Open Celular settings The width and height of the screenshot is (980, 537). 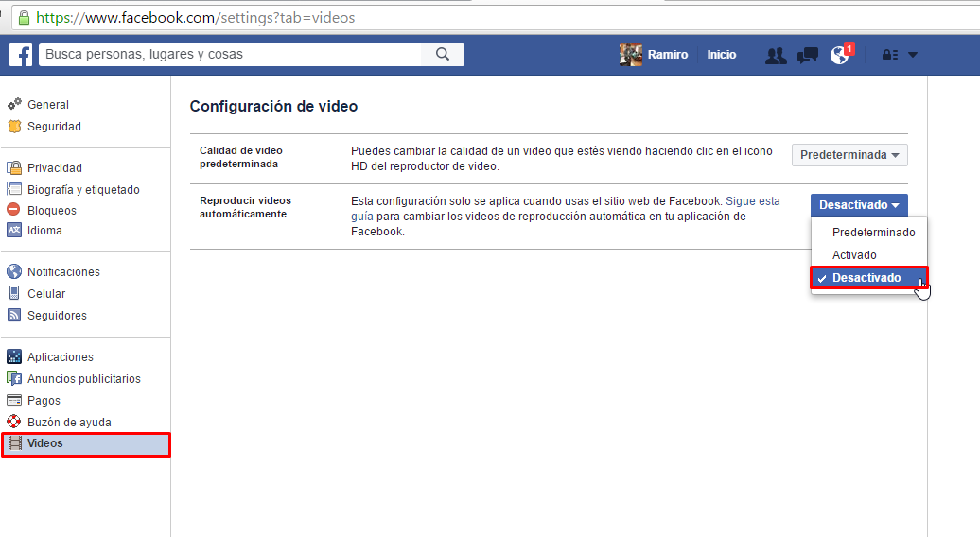tap(46, 293)
